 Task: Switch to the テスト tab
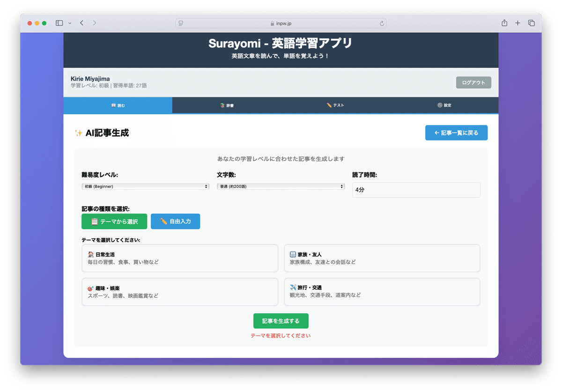[x=335, y=105]
